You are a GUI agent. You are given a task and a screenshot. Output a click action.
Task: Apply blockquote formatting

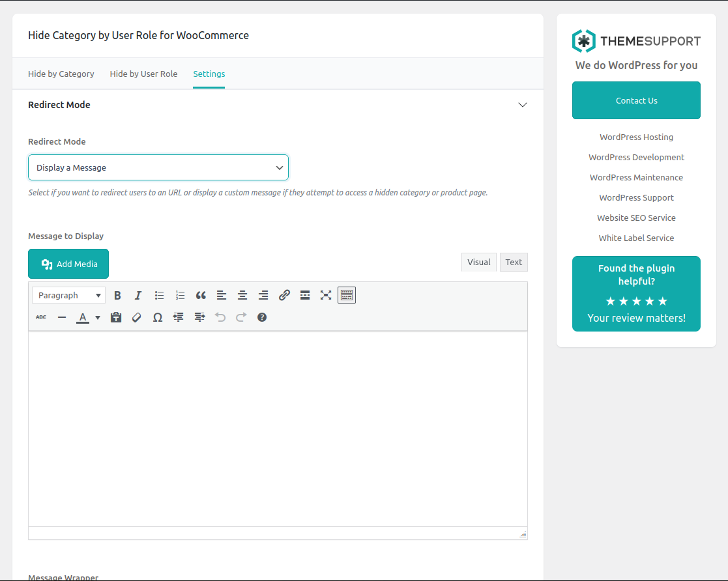pos(201,295)
